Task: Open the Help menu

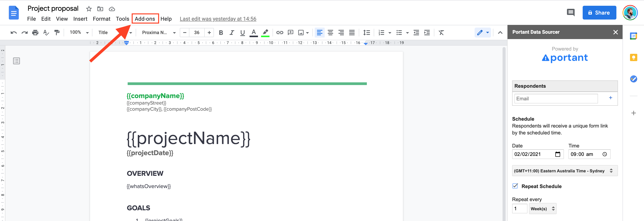Action: pos(166,19)
